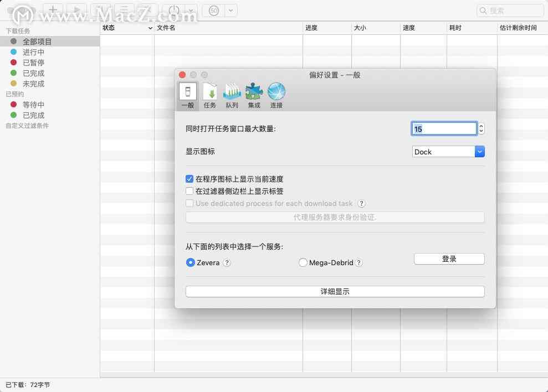Click the search field in toolbar
The width and height of the screenshot is (548, 392).
point(510,11)
